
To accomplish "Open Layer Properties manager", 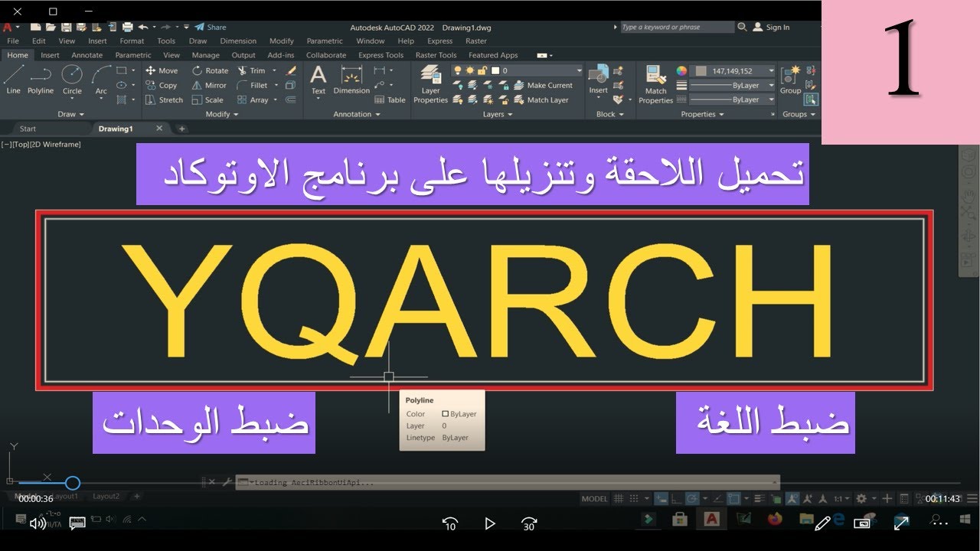I will tap(431, 84).
